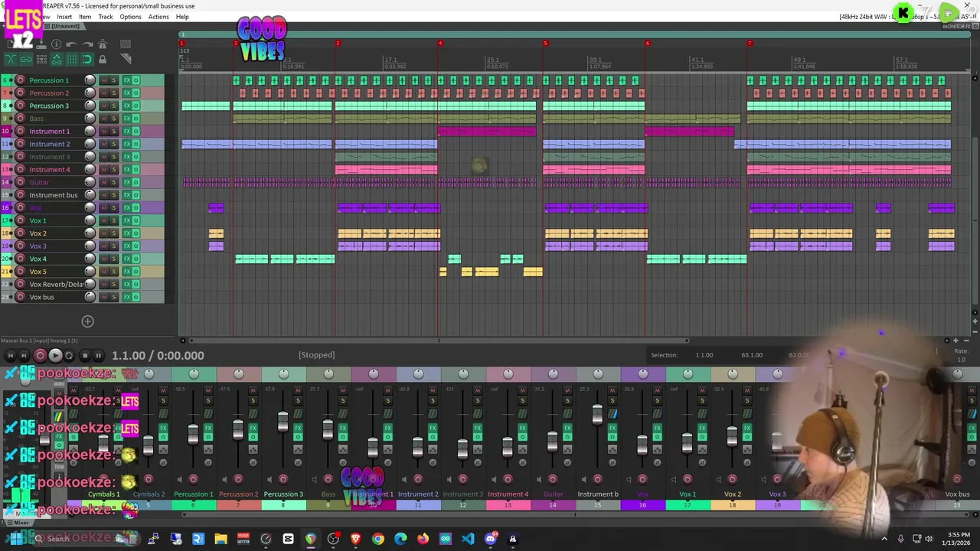Toggle snap magnet toolbar icon
The width and height of the screenshot is (980, 551).
tap(87, 59)
